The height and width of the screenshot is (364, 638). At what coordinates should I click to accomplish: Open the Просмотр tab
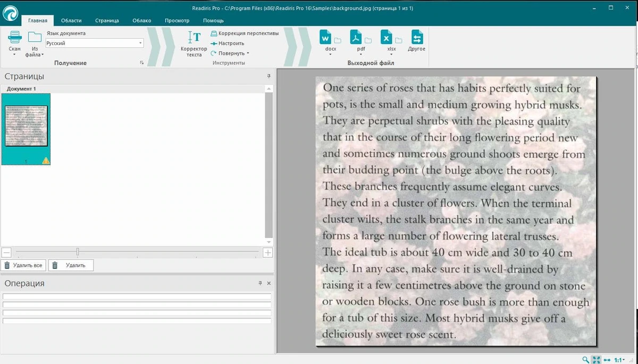(x=177, y=21)
